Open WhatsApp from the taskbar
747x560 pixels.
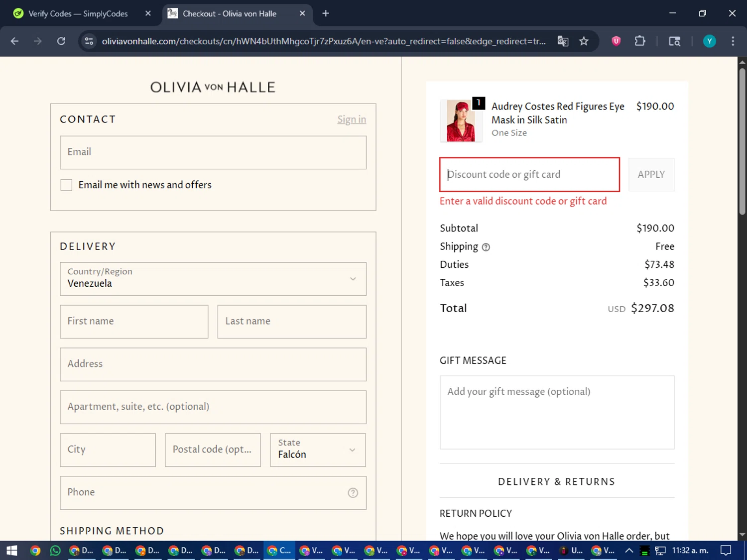pyautogui.click(x=55, y=551)
